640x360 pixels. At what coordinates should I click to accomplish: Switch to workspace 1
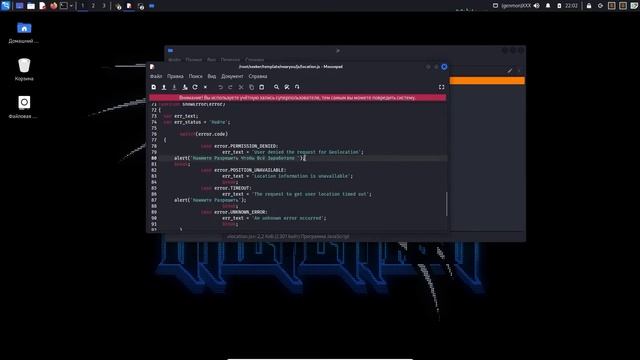(82, 6)
